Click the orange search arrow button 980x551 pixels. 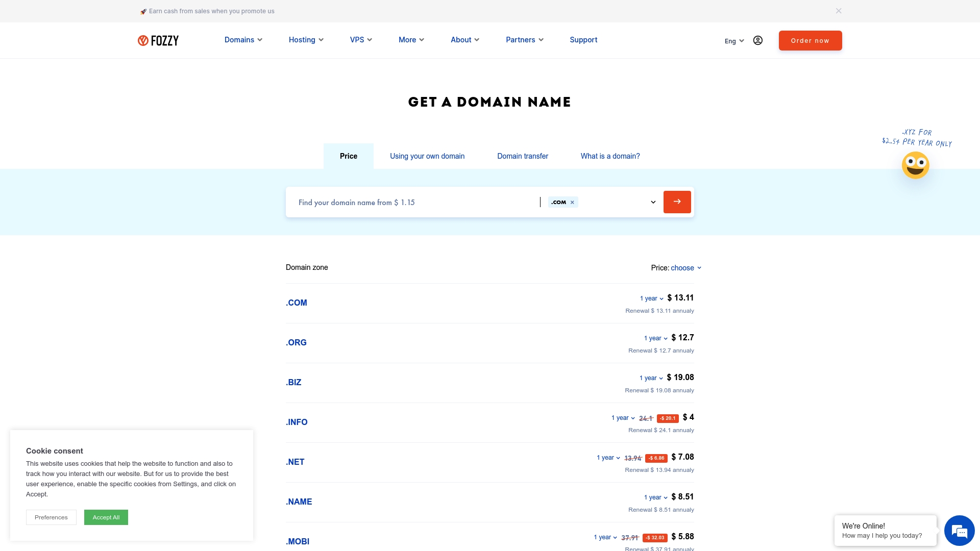(677, 202)
